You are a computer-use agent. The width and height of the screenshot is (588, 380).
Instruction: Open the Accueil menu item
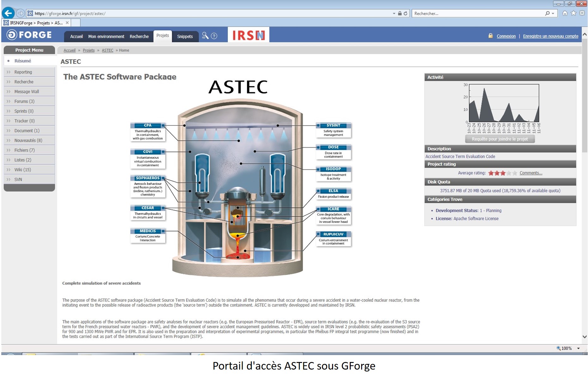pyautogui.click(x=76, y=37)
